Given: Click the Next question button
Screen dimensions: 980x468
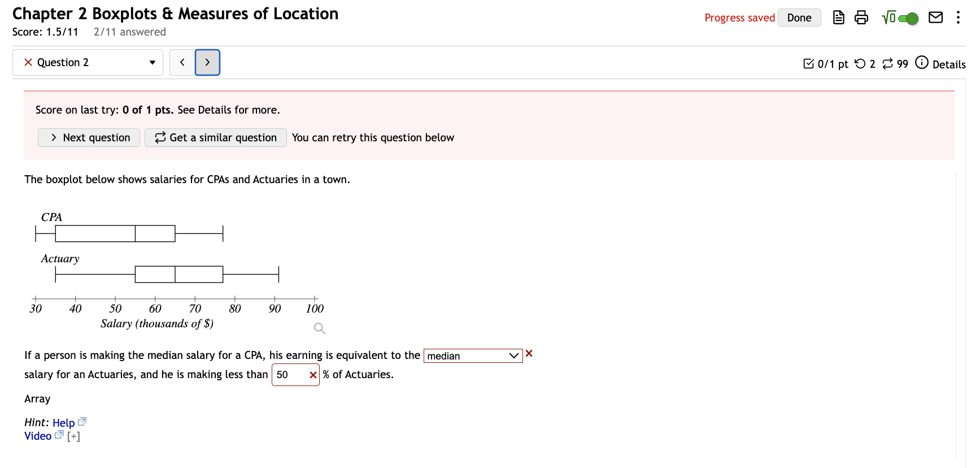Looking at the screenshot, I should [x=89, y=137].
